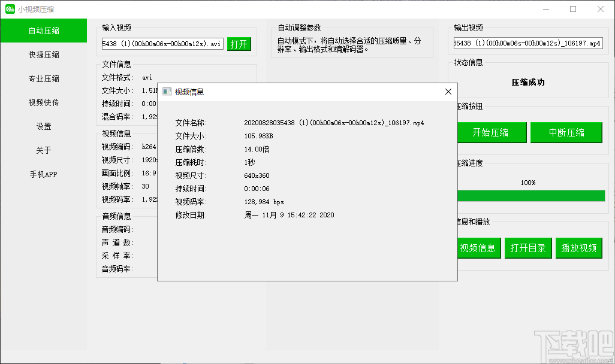Click the 100% progress label
615x364 pixels.
click(528, 183)
